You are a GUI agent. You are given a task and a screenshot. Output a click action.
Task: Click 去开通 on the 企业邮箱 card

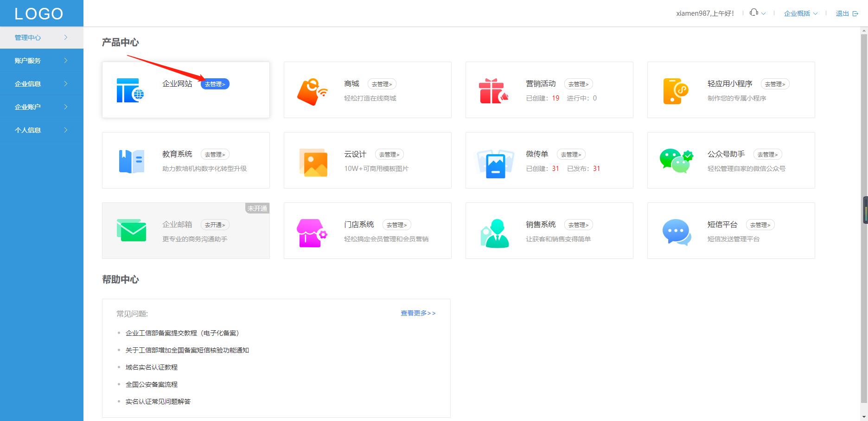pos(215,225)
